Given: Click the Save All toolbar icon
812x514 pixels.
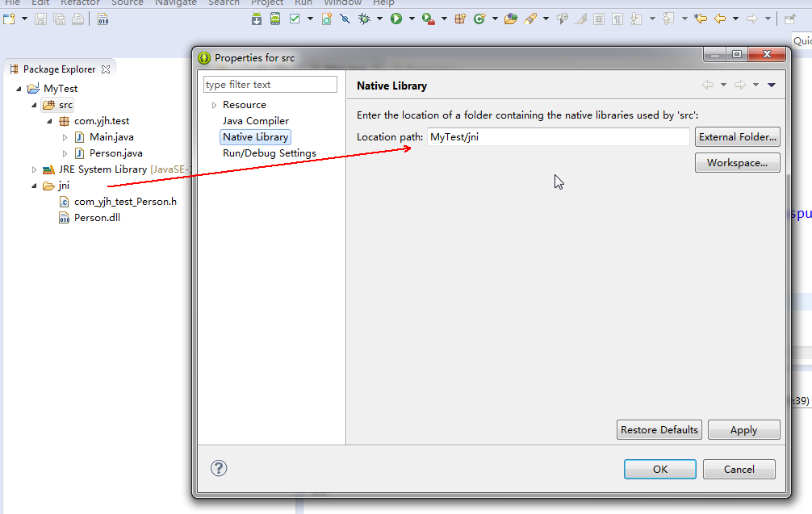Looking at the screenshot, I should pyautogui.click(x=60, y=19).
